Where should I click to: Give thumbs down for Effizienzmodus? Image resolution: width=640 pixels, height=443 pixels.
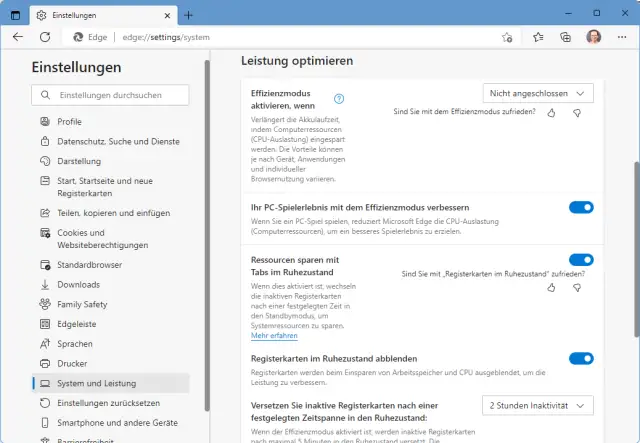[577, 113]
